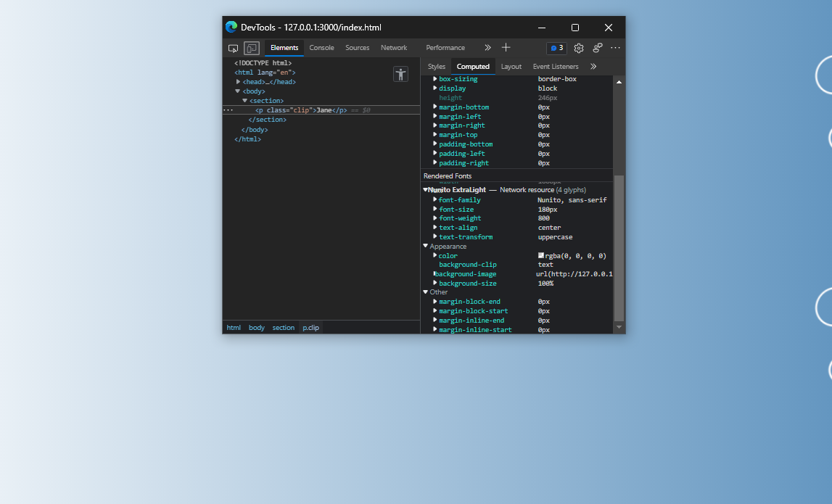Select the Styles tab
The image size is (832, 504).
436,66
